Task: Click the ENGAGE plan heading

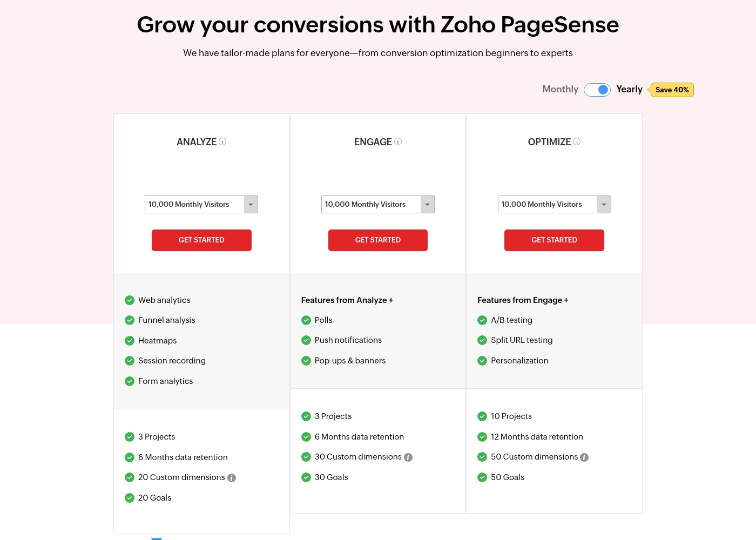Action: tap(373, 142)
